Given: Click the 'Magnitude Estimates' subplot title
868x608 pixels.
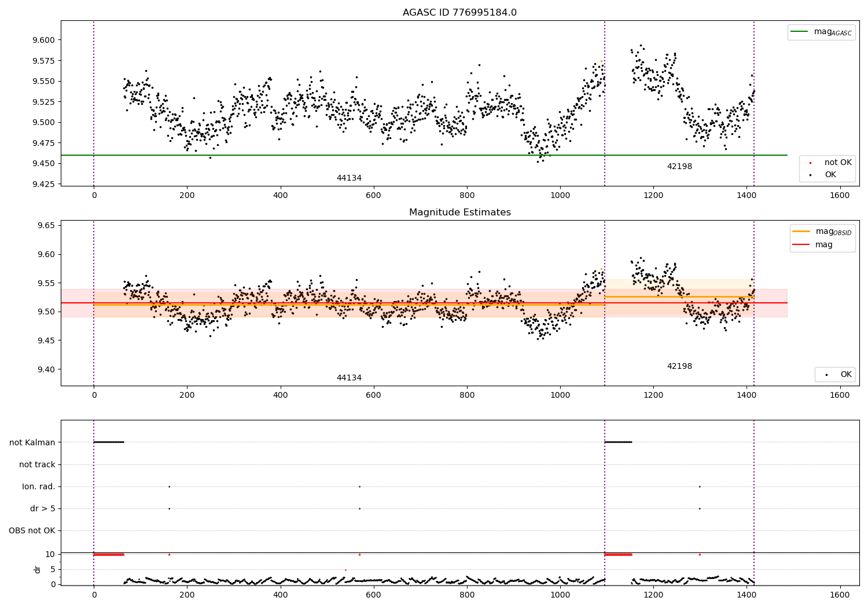Looking at the screenshot, I should click(459, 212).
